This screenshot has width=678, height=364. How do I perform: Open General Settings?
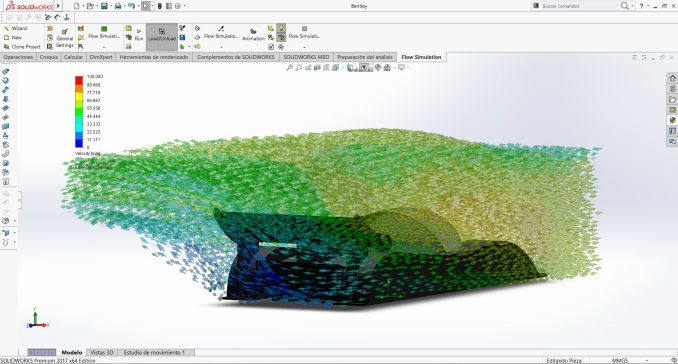coord(64,38)
